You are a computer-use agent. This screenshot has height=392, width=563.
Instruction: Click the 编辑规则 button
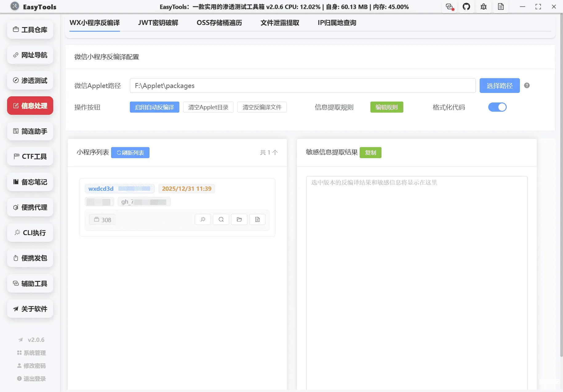tap(387, 107)
